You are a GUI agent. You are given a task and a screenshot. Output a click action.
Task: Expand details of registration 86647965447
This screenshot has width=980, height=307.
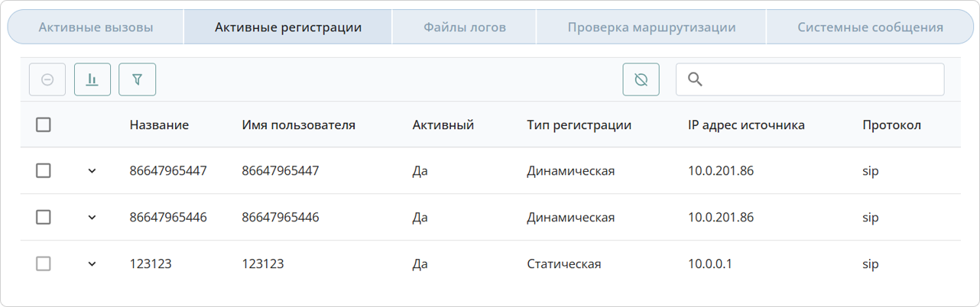coord(92,171)
